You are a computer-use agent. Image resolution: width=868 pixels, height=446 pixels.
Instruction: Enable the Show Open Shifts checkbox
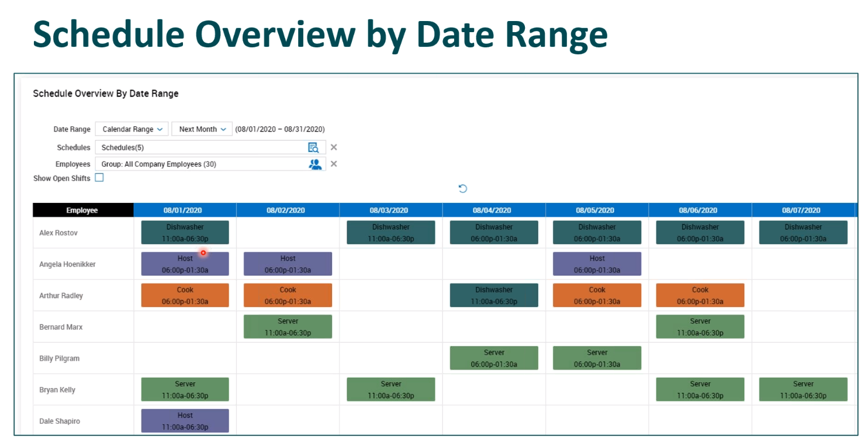(99, 178)
